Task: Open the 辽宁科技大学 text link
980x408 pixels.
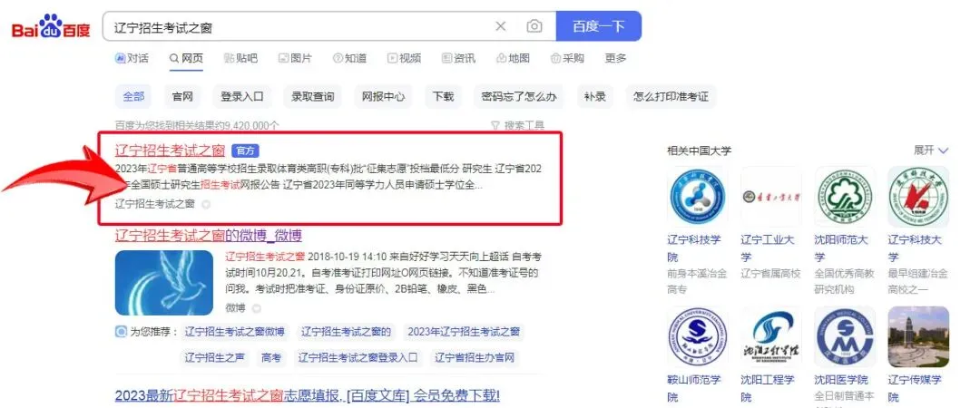Action: click(x=915, y=248)
